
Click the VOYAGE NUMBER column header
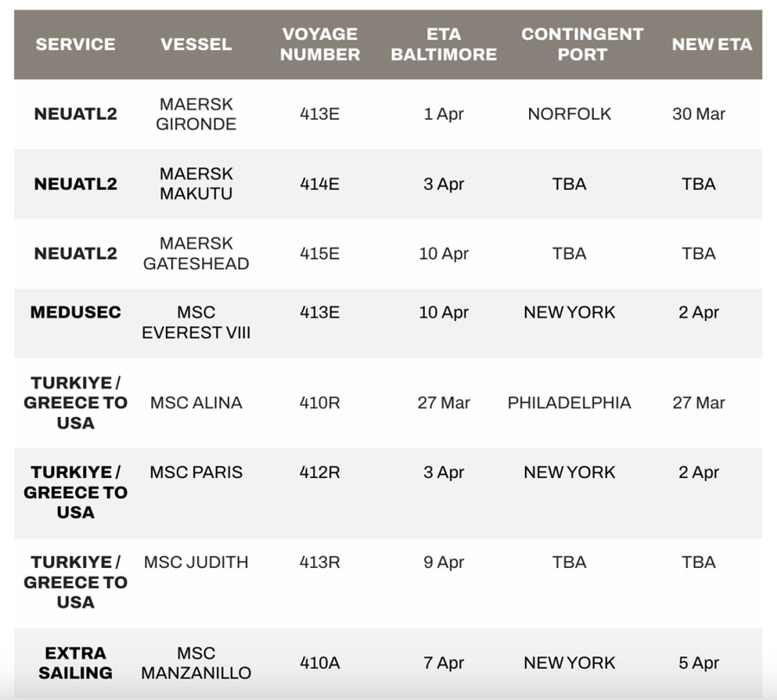tap(320, 44)
